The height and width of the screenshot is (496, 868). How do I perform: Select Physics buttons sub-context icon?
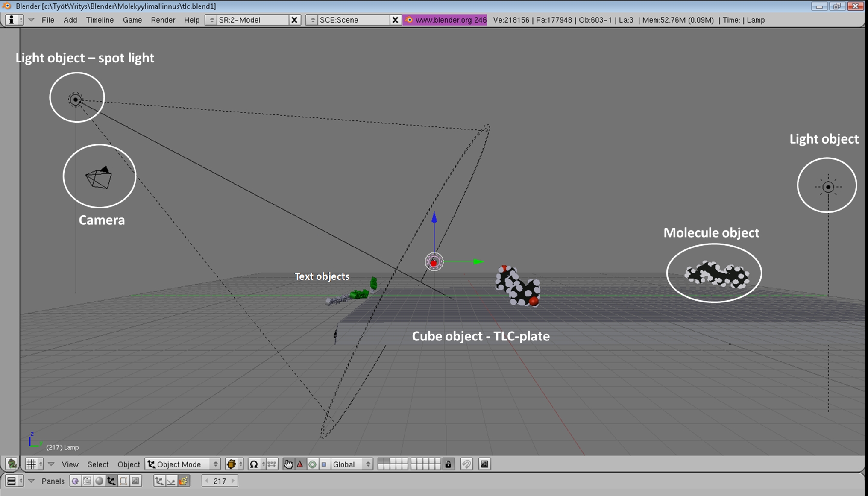[171, 481]
